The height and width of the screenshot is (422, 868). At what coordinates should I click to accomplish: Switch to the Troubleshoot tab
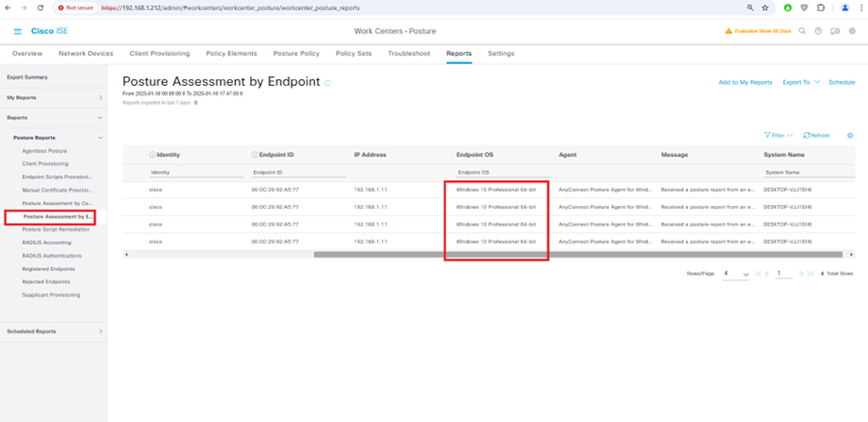click(x=409, y=54)
